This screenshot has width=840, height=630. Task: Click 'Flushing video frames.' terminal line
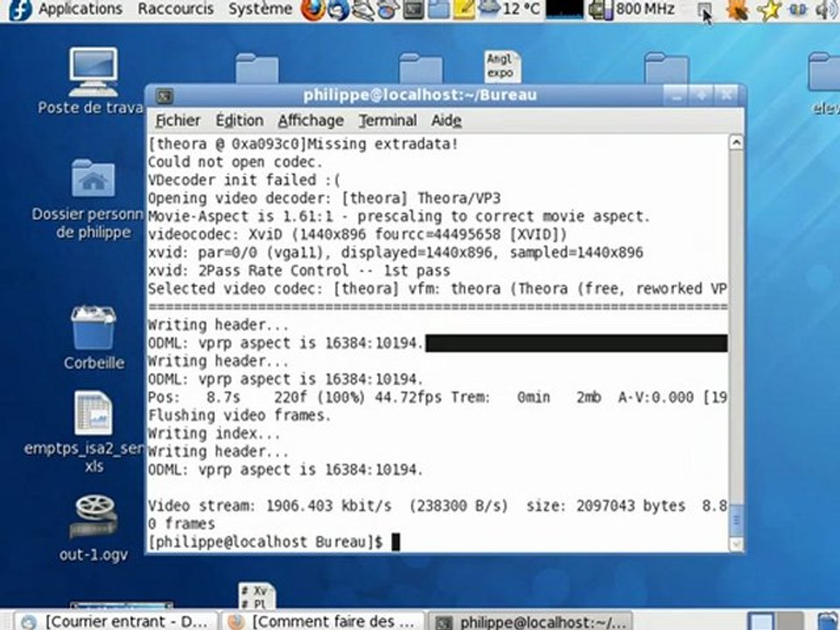click(x=240, y=415)
